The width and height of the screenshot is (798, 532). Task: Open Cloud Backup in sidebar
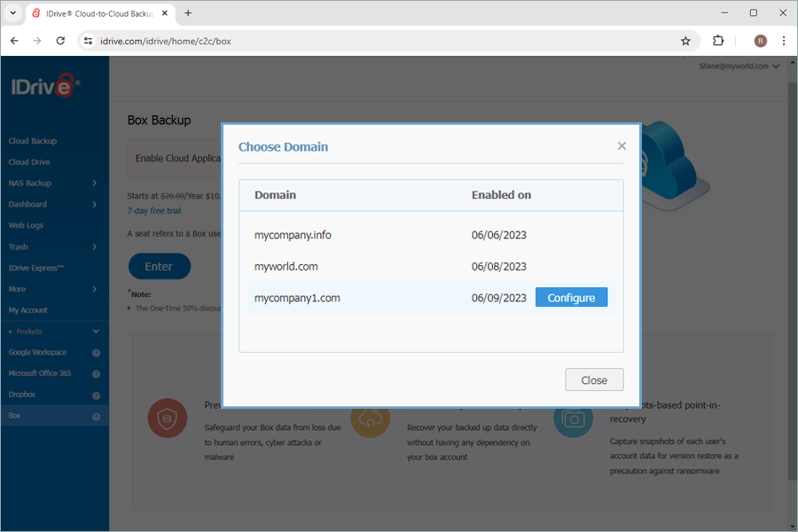[x=33, y=141]
